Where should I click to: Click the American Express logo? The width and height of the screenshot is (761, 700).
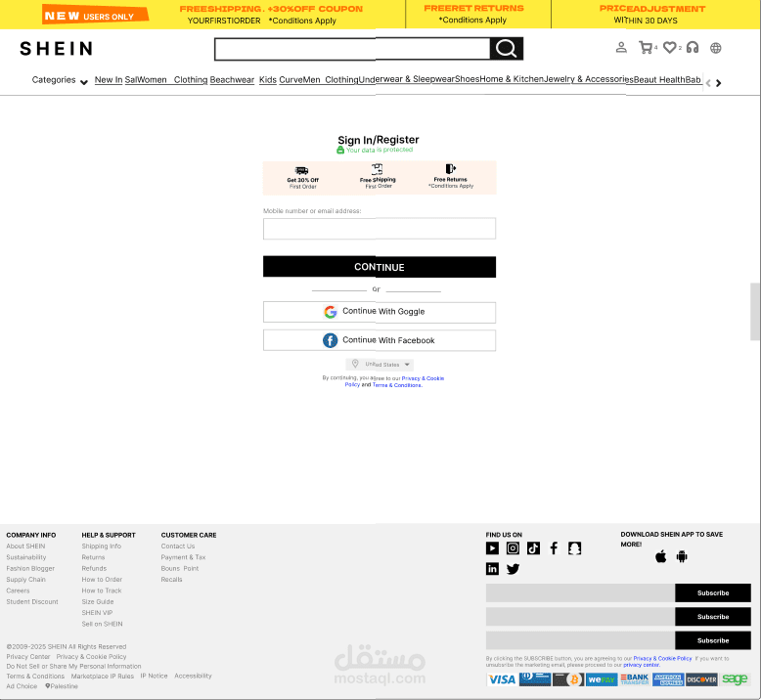pyautogui.click(x=668, y=679)
